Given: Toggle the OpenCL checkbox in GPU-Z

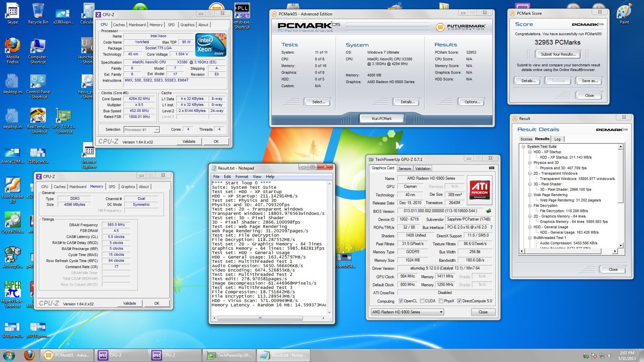Looking at the screenshot, I should 401,301.
